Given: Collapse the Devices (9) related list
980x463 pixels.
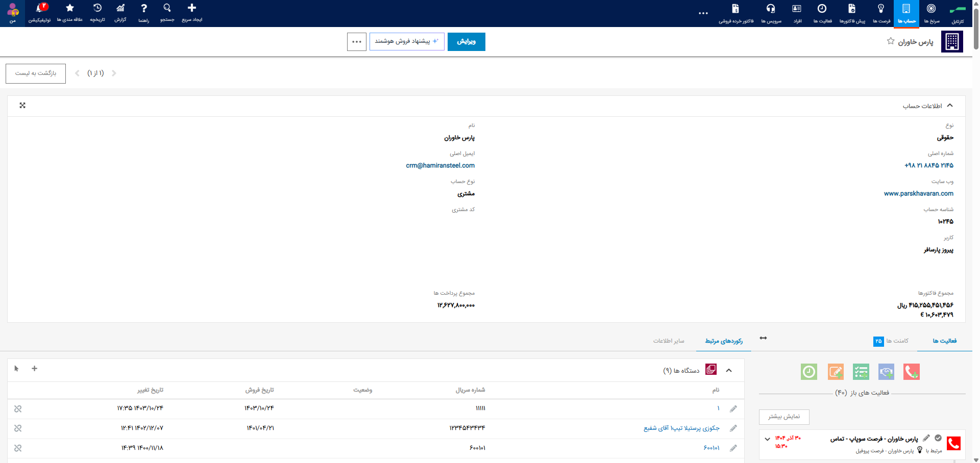Looking at the screenshot, I should click(x=729, y=371).
